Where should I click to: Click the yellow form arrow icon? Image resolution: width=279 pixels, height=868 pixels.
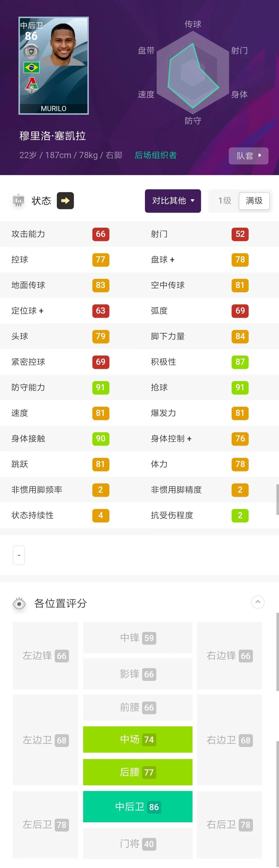tap(65, 201)
